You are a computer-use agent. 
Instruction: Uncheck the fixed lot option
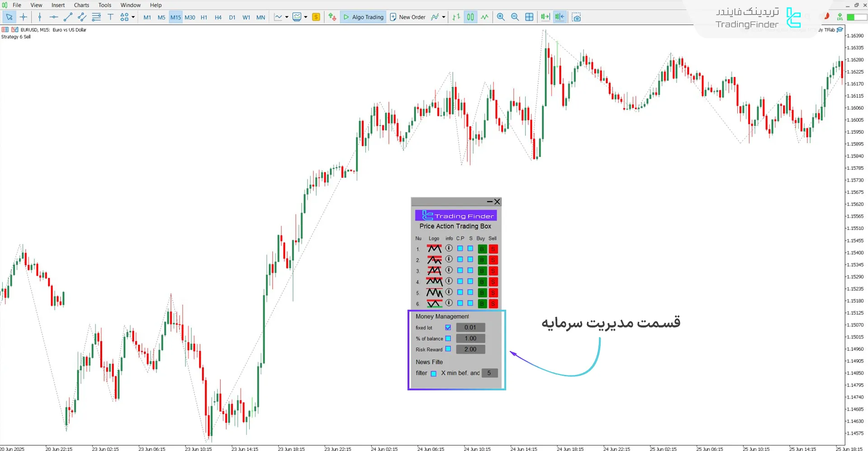pos(448,327)
